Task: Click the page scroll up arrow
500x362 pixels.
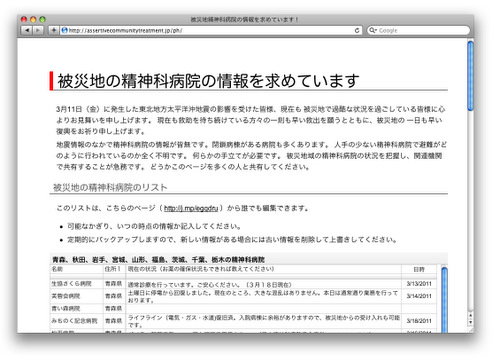Action: 470,315
